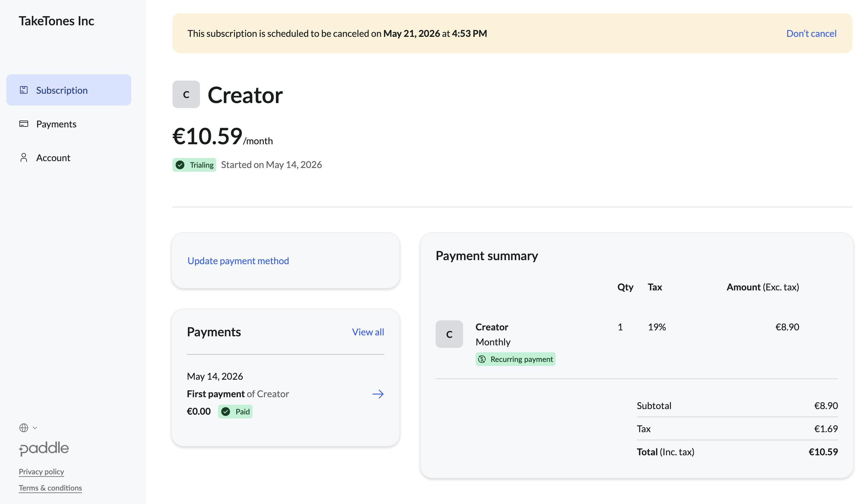Click the Payments card icon in sidebar
860x504 pixels.
(23, 124)
